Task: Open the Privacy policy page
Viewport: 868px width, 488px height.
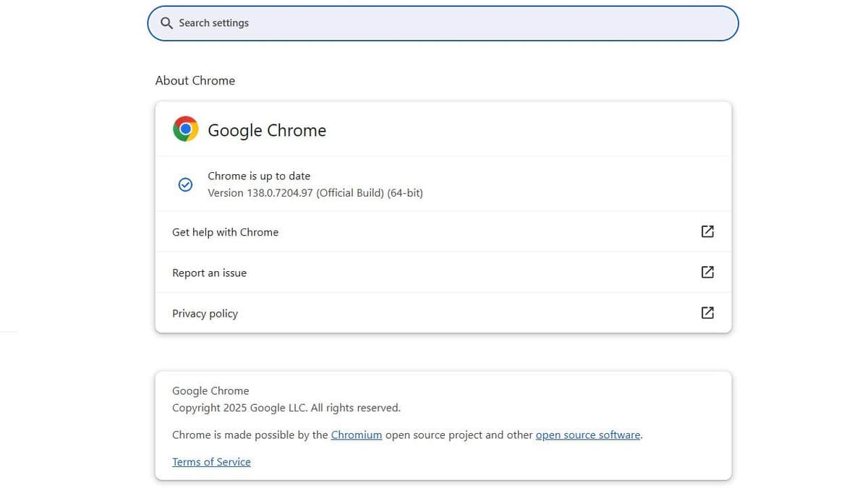Action: [x=205, y=313]
